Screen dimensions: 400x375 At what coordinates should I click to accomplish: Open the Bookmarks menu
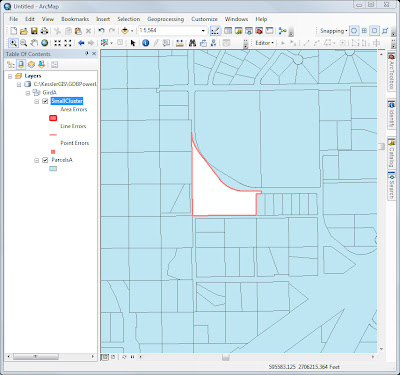pyautogui.click(x=75, y=19)
